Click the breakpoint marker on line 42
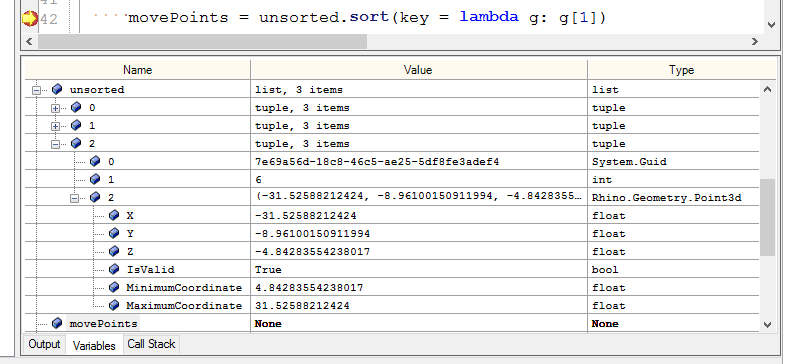Screen dimensions: 785x364 (x=30, y=19)
